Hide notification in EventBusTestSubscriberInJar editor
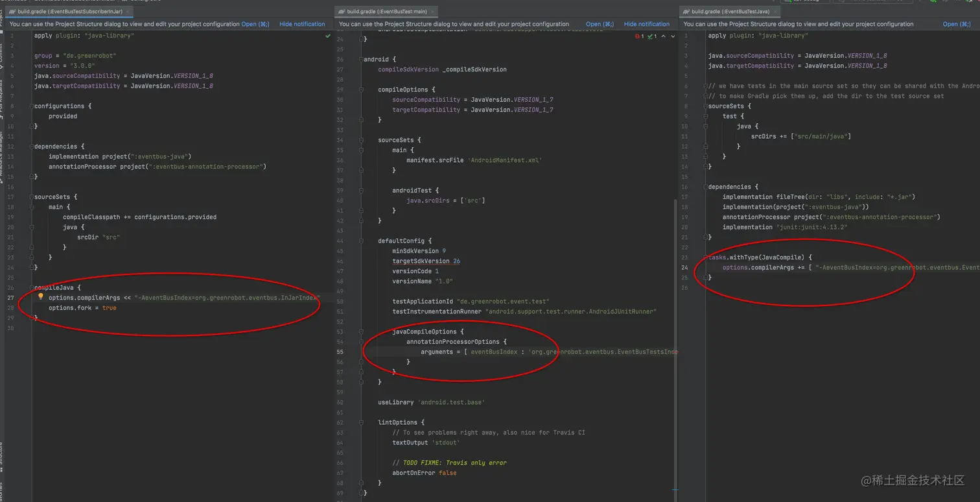Viewport: 980px width, 502px height. coord(302,24)
